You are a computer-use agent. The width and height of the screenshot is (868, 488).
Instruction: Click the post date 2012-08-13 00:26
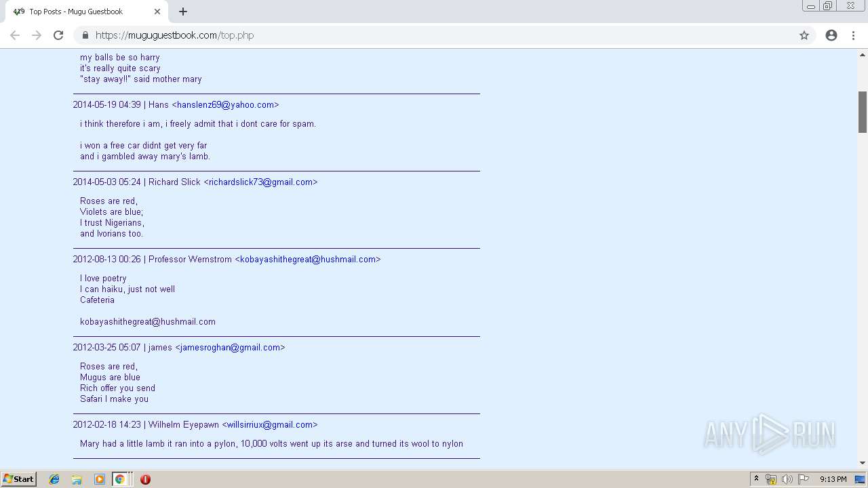[107, 260]
